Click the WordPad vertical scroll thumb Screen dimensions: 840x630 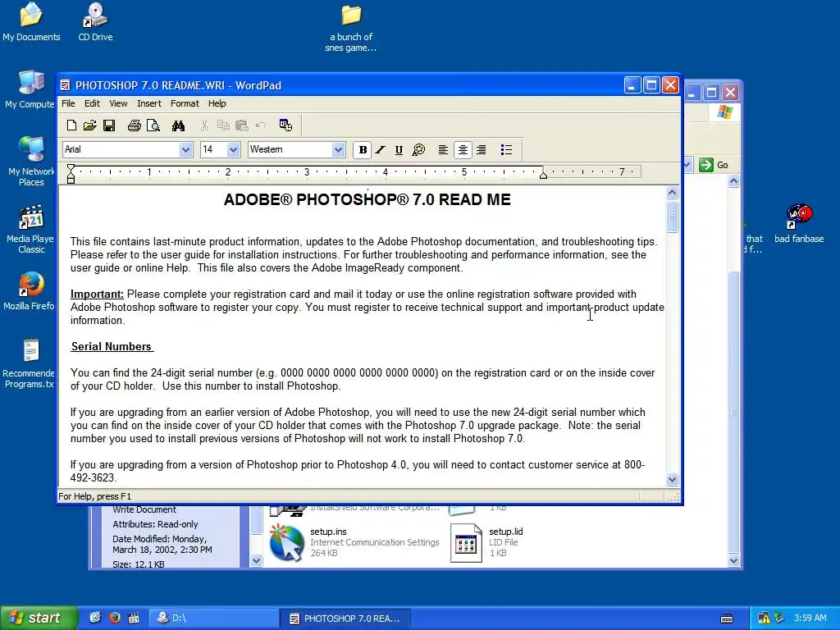coord(673,217)
